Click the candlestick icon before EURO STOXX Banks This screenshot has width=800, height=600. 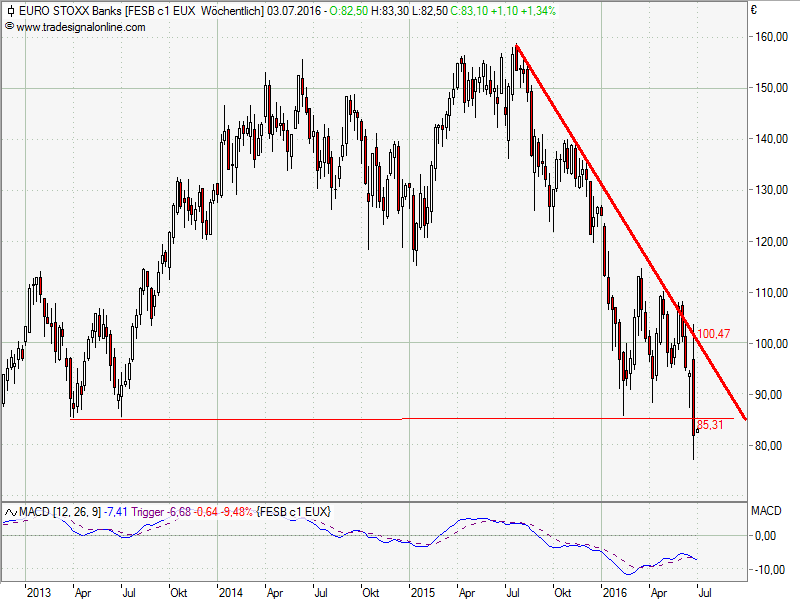pos(9,12)
